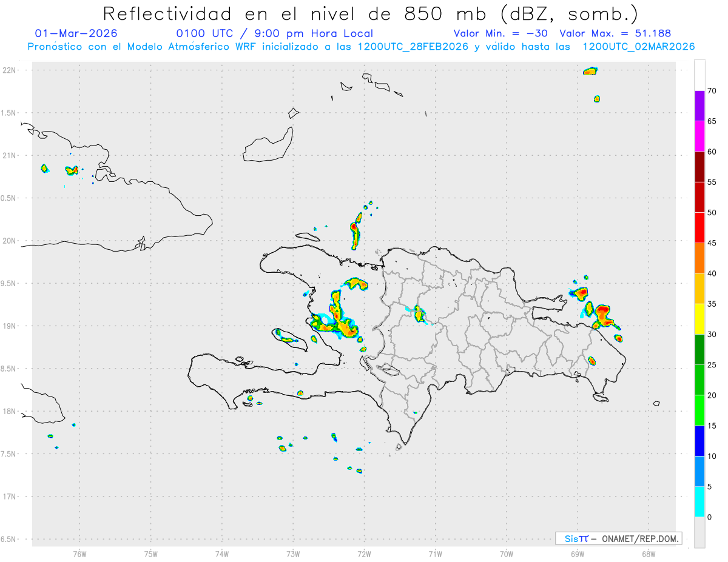Screen dimensions: 728x562
Task: Click the '69W' longitude label
Action: click(x=578, y=554)
